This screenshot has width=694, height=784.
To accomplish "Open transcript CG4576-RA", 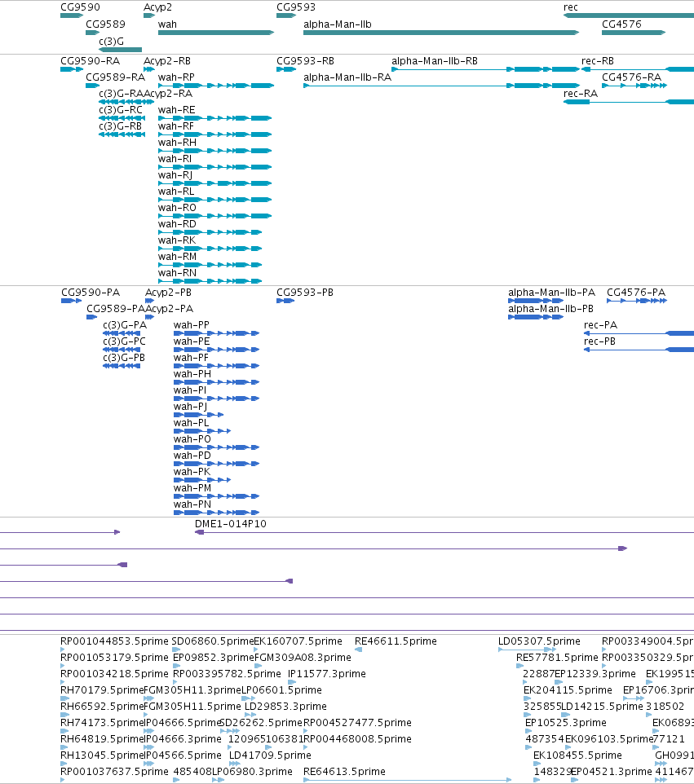I will [x=631, y=77].
